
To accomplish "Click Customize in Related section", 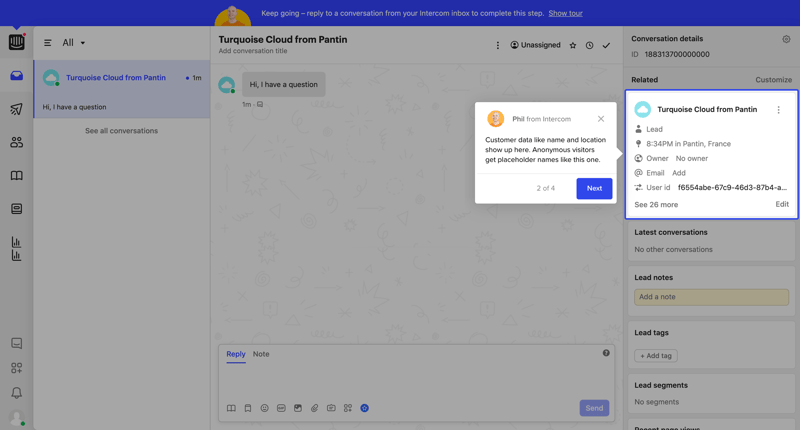I will pos(773,80).
